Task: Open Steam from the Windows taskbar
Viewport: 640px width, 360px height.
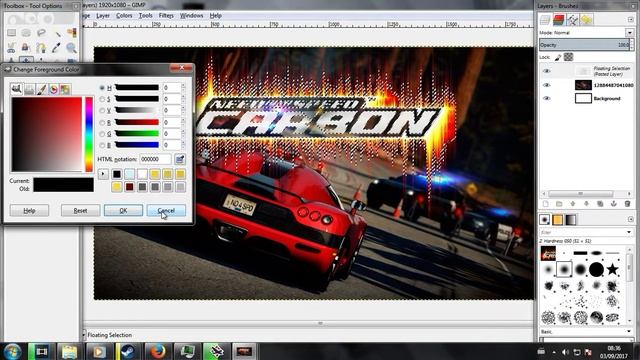Action: [127, 351]
